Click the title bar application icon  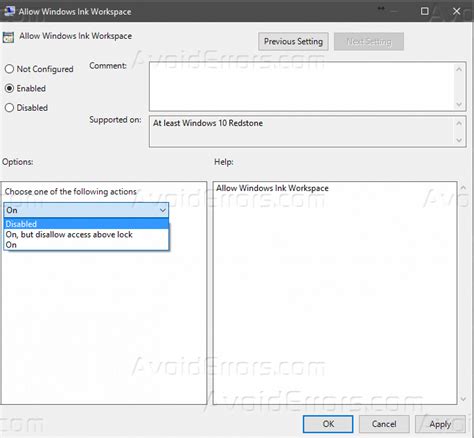[9, 11]
